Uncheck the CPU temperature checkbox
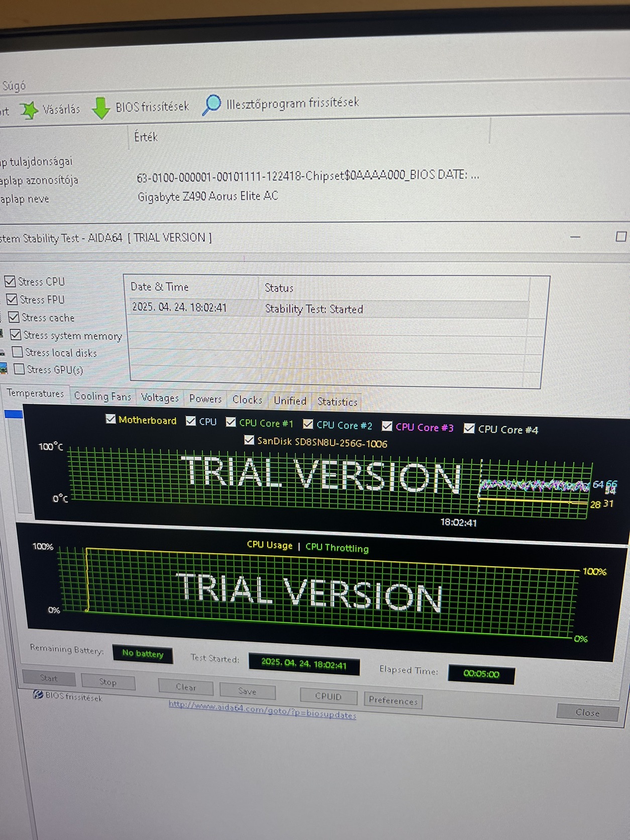The width and height of the screenshot is (630, 840). coord(191,421)
